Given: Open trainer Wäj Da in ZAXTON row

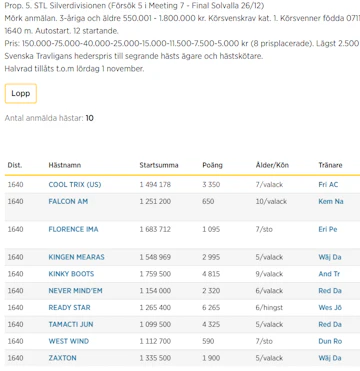Looking at the screenshot, I should click(x=330, y=358).
